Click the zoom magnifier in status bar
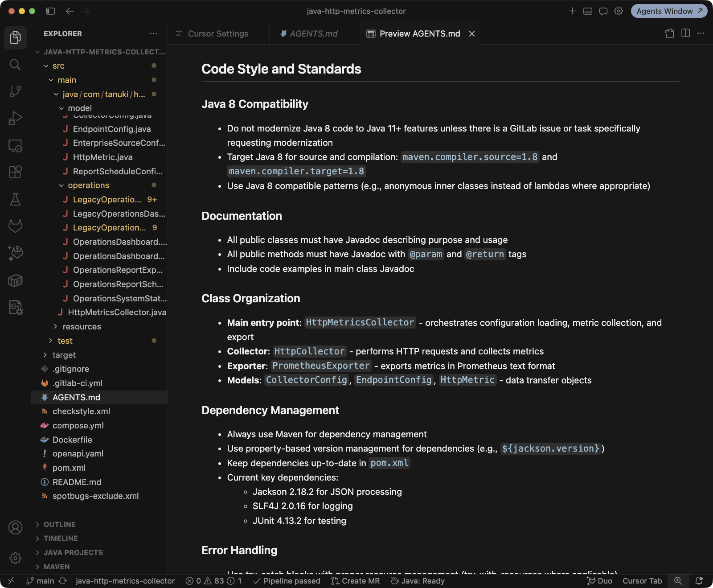The width and height of the screenshot is (713, 588). 678,581
